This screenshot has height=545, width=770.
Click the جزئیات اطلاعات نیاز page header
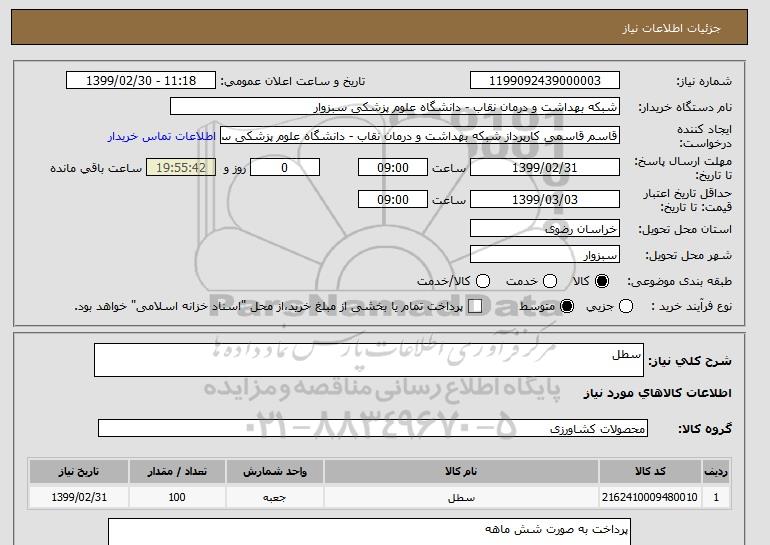click(671, 28)
